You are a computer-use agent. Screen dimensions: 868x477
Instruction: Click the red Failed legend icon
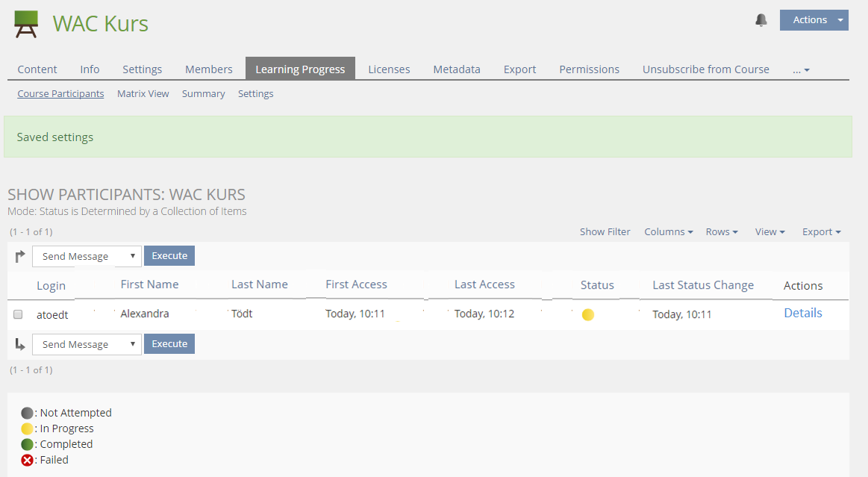coord(28,460)
